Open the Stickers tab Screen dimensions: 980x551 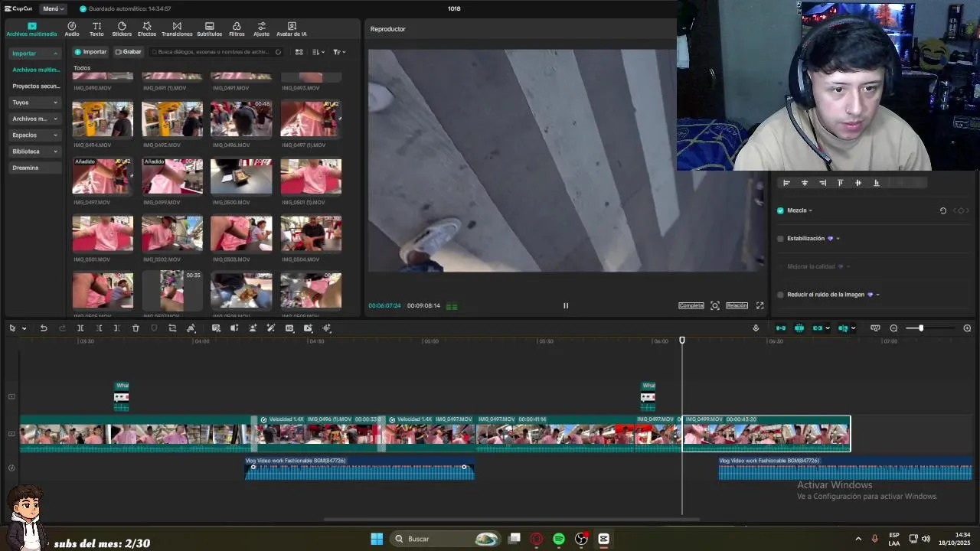(x=122, y=29)
